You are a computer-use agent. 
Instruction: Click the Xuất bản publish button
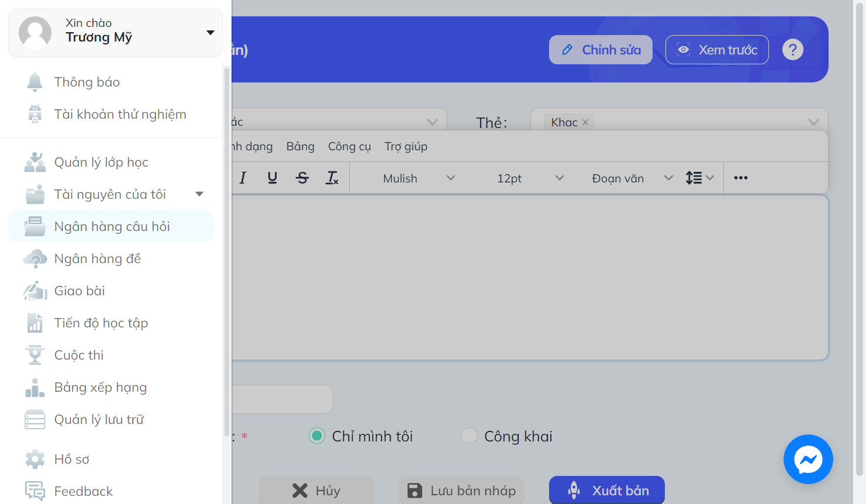coord(607,491)
